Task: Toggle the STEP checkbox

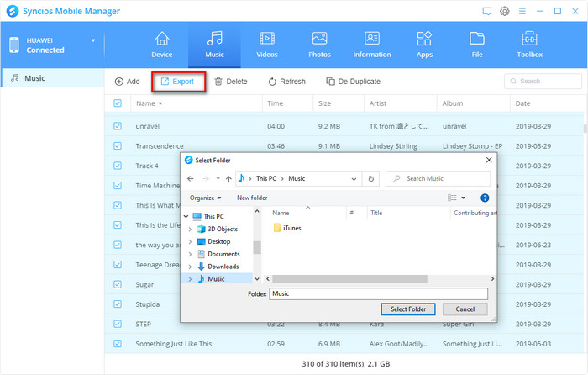Action: click(118, 324)
